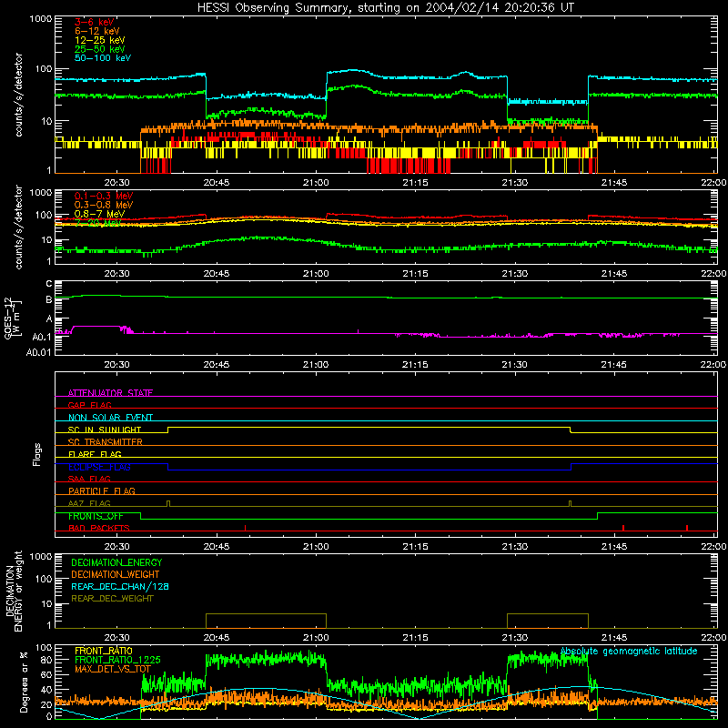Select the GAP_FLAG label

(89, 405)
